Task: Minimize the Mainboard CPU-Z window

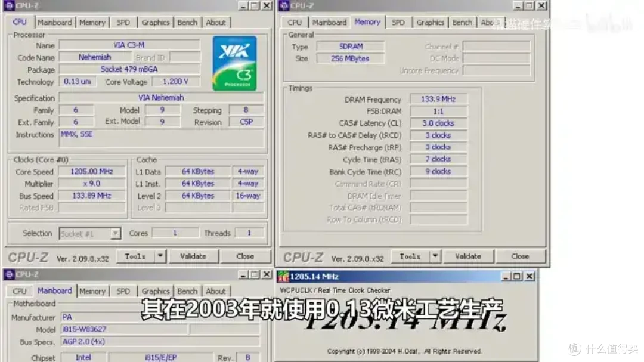Action: tap(243, 274)
